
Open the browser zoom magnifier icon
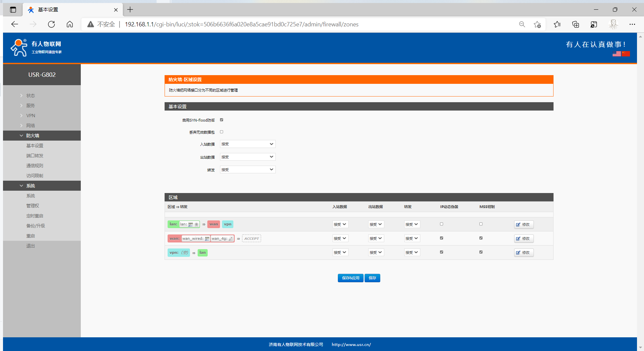click(522, 24)
